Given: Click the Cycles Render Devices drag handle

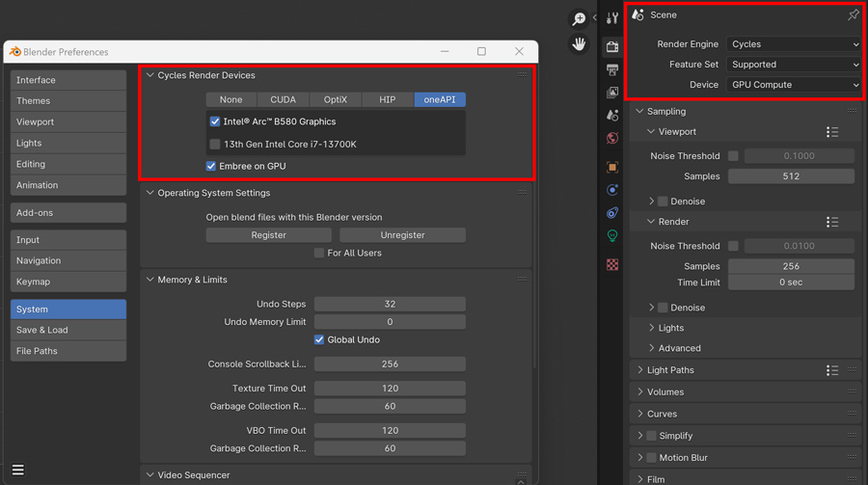Looking at the screenshot, I should pos(522,75).
